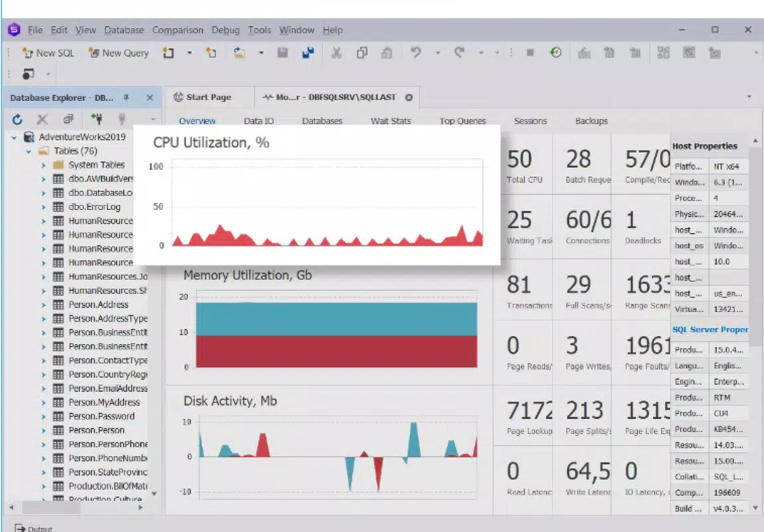Open the Databases monitor tab
764x532 pixels.
coord(322,121)
